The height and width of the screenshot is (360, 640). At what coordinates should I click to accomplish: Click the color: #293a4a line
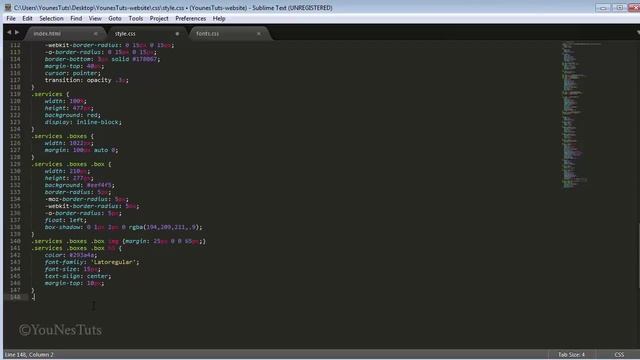click(71, 255)
